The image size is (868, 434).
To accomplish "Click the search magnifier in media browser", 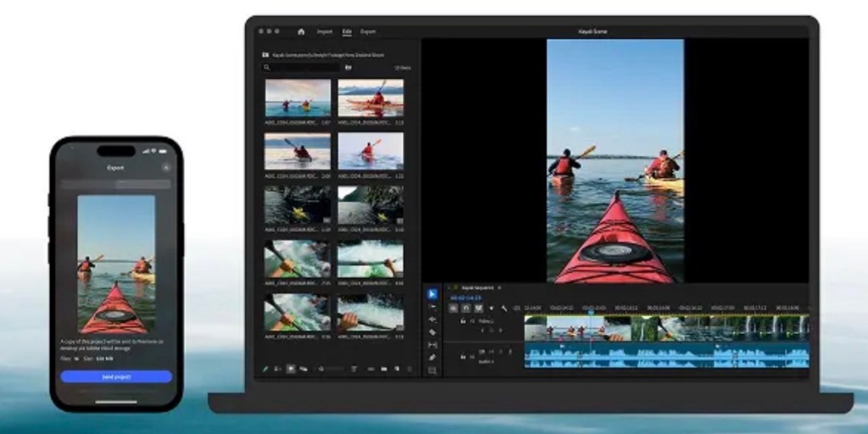I will tap(268, 67).
